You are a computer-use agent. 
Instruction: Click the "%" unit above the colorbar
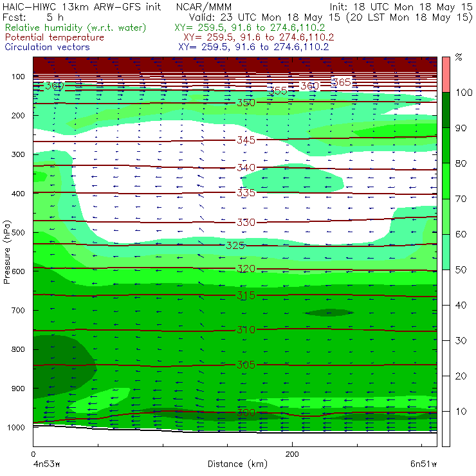tap(459, 57)
